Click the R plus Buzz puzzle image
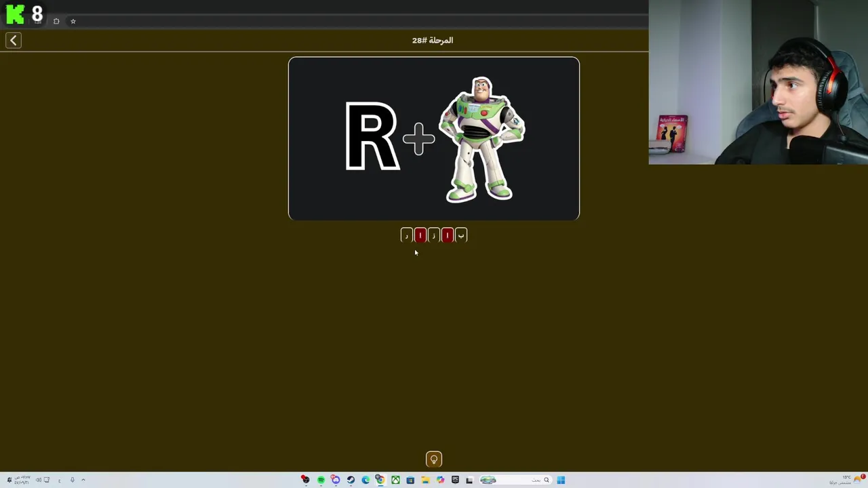 (434, 138)
